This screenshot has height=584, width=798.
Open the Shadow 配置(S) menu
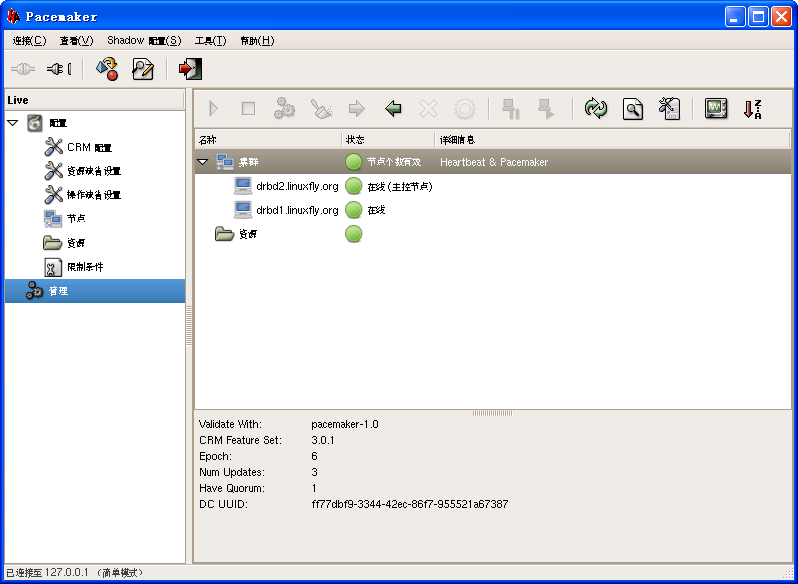pyautogui.click(x=144, y=41)
